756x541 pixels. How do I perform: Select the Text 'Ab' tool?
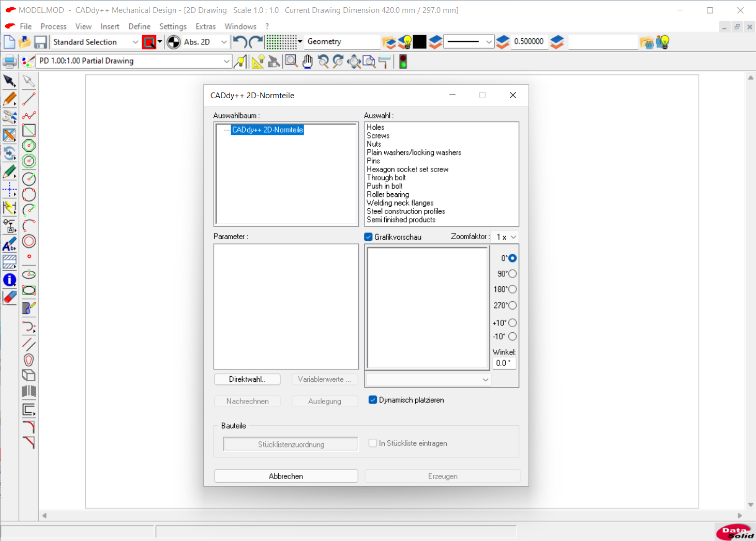[9, 243]
